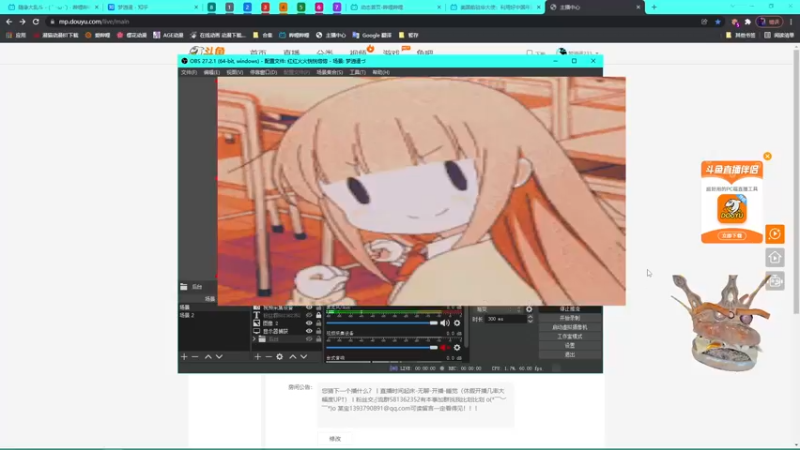Open desktop audio mixer settings gear

457,322
